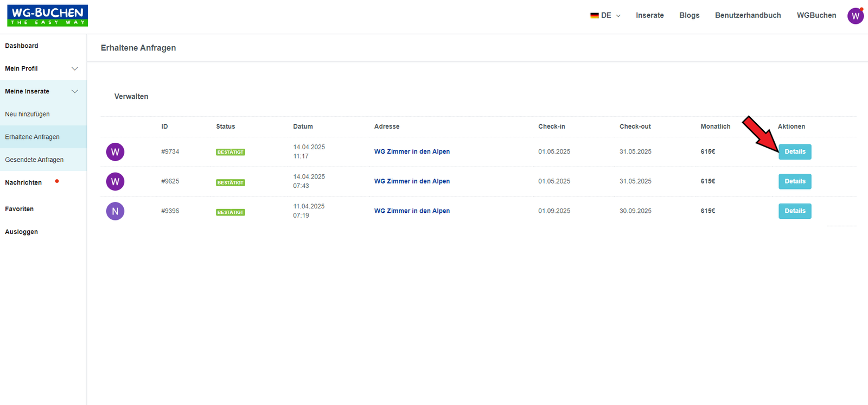Click the date 14.04.2025 11:17

tap(309, 151)
